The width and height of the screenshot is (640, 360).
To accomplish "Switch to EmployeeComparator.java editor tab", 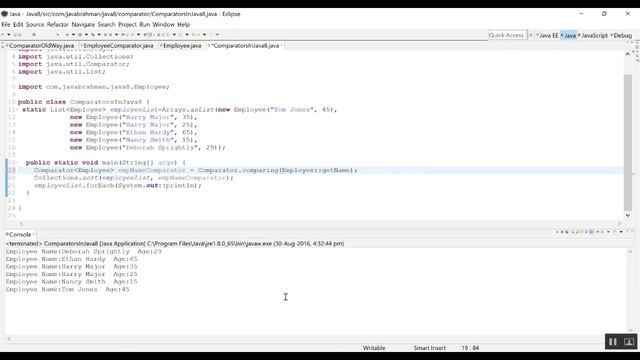I will click(118, 46).
